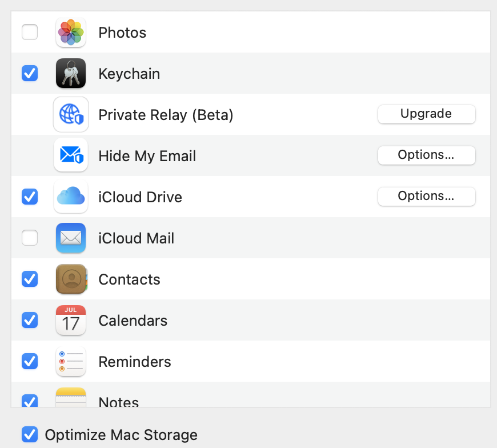Viewport: 497px width, 448px height.
Task: Disable Optimize Mac Storage checkbox
Action: pyautogui.click(x=30, y=434)
